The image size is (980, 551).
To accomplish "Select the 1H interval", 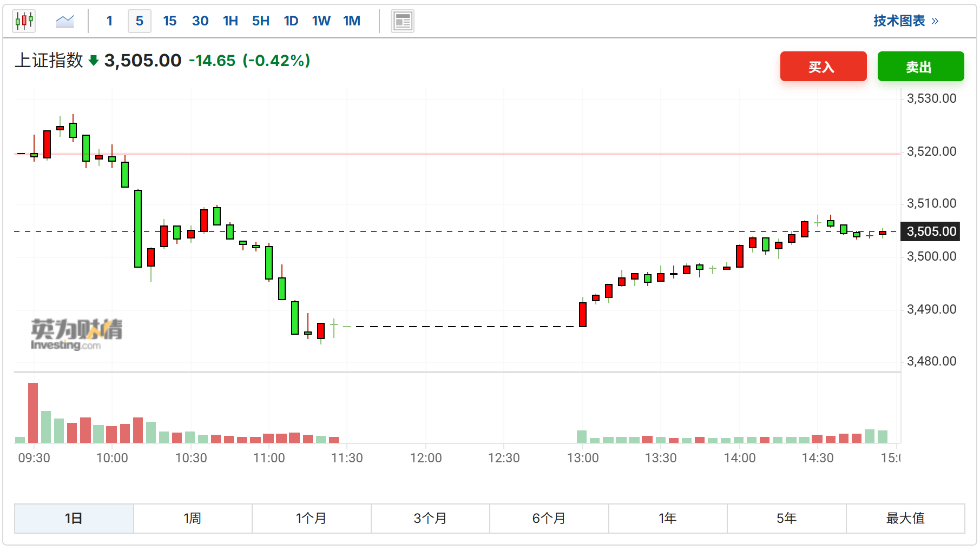I will (231, 21).
